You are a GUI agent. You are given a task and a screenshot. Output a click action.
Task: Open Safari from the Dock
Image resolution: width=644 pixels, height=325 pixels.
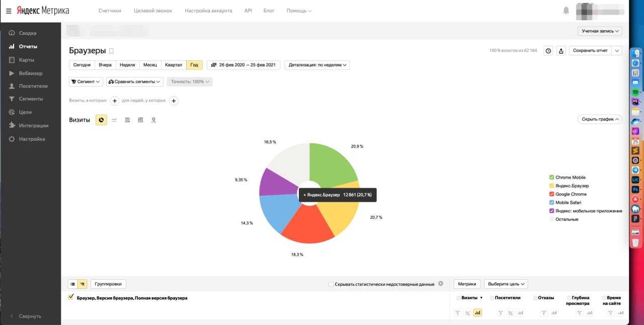[635, 63]
